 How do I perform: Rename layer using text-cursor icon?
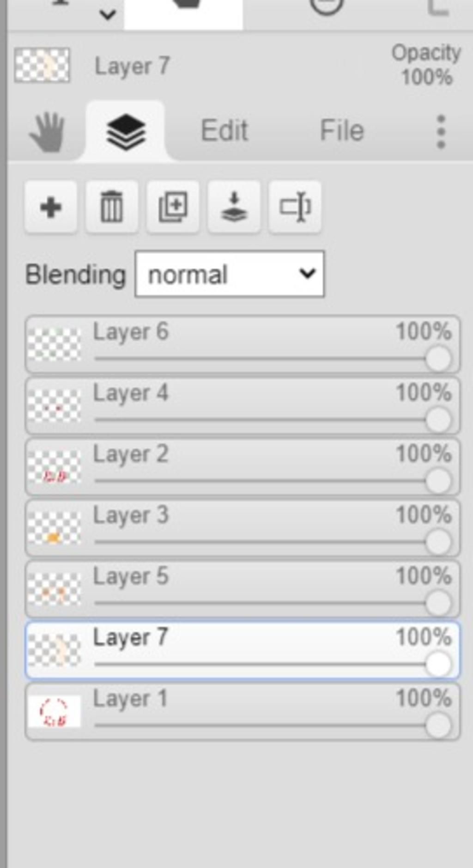(295, 207)
